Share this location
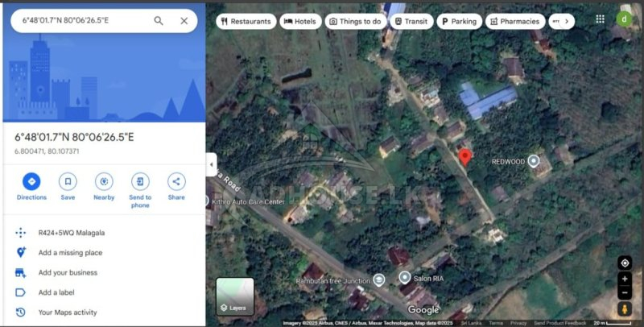Viewport: 644px width, 327px height. (176, 187)
